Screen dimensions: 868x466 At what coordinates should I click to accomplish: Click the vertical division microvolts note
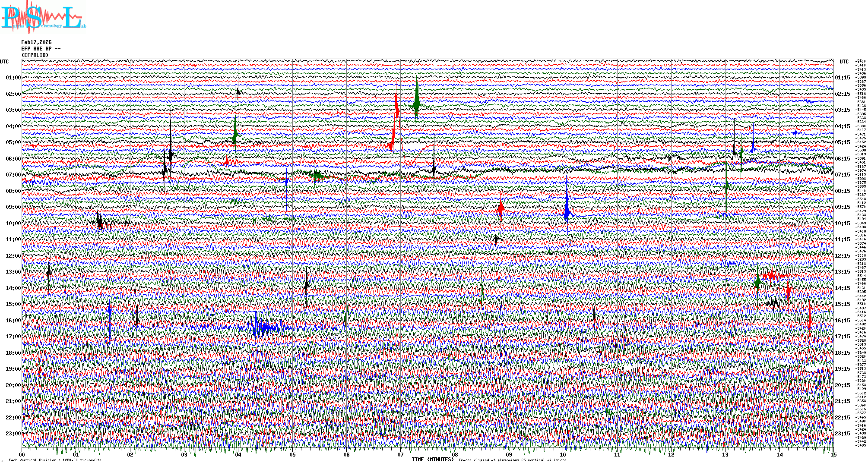pos(55,460)
